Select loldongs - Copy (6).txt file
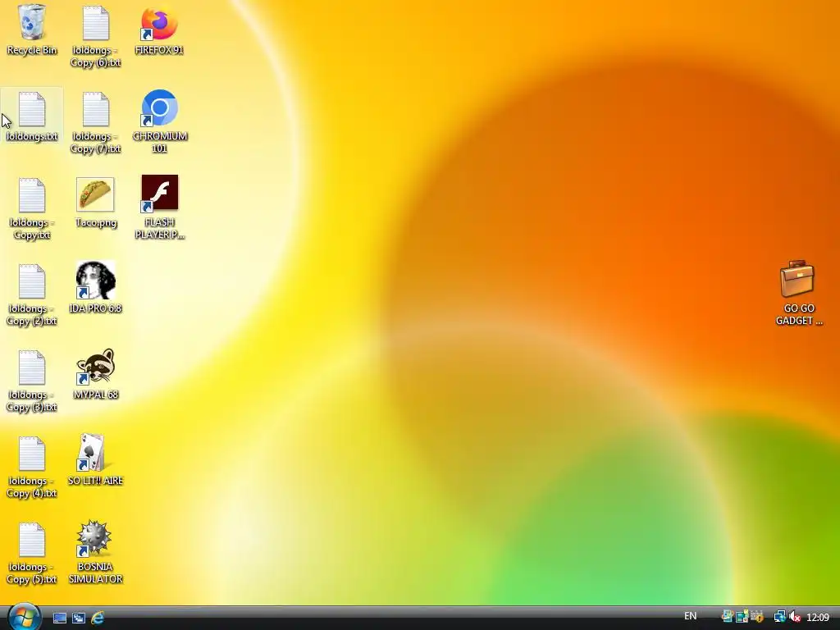This screenshot has width=840, height=630. coord(96,36)
